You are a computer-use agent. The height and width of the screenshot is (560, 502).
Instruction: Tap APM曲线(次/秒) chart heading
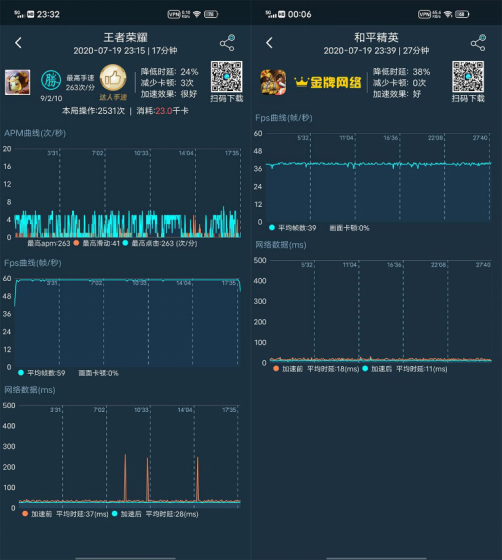[x=35, y=133]
